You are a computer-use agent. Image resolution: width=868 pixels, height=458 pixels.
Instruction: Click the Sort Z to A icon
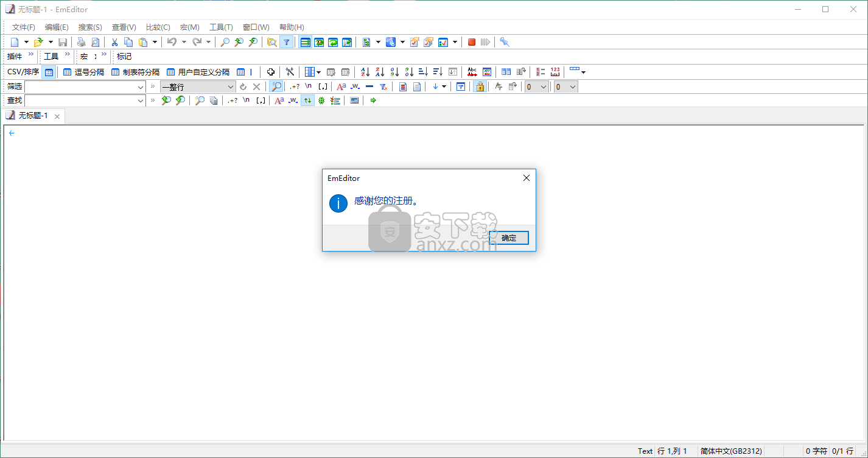379,72
